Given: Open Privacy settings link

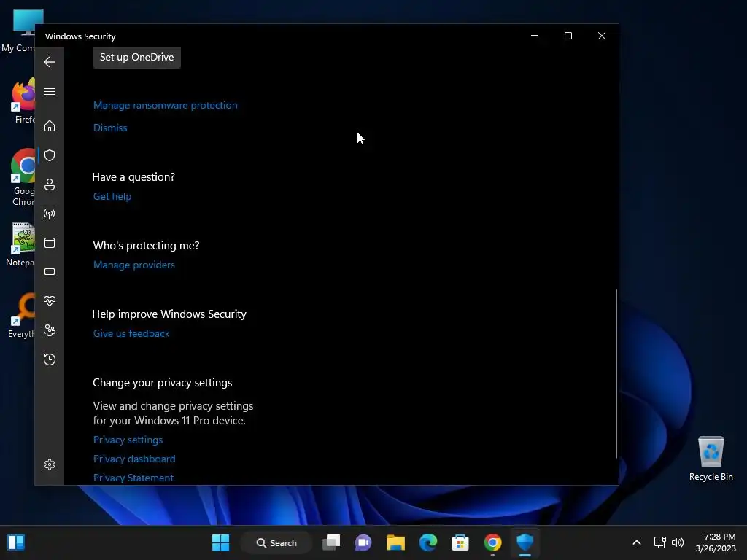Looking at the screenshot, I should click(x=128, y=440).
